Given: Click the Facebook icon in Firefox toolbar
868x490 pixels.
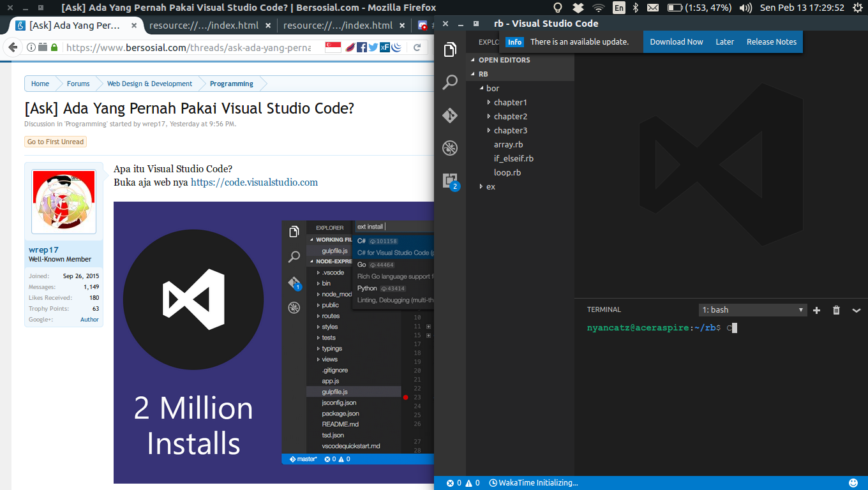Looking at the screenshot, I should pos(362,48).
